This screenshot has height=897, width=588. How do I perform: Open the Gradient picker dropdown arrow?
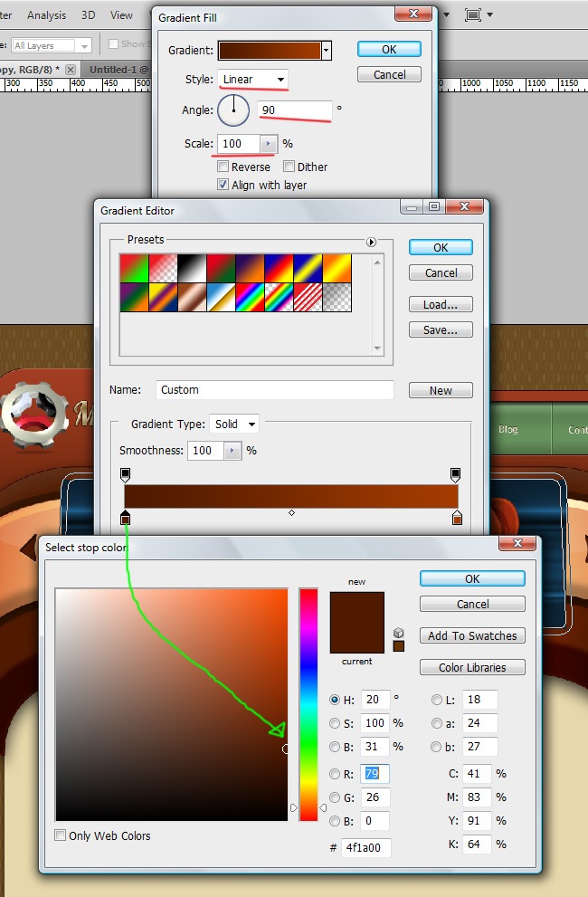(x=326, y=51)
